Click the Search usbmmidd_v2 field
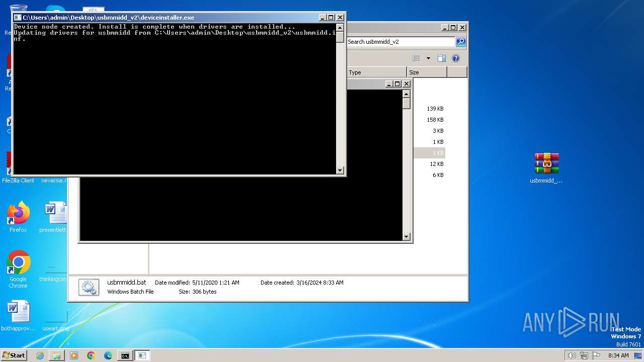This screenshot has height=362, width=644. tap(401, 42)
